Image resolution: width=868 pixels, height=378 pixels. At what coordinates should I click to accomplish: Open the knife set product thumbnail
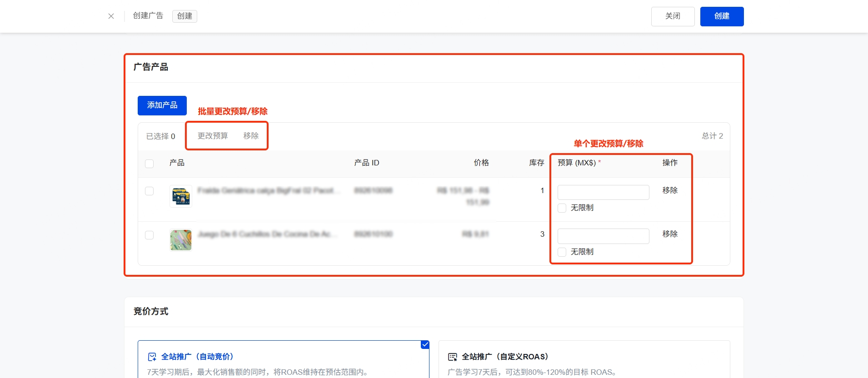pyautogui.click(x=181, y=240)
